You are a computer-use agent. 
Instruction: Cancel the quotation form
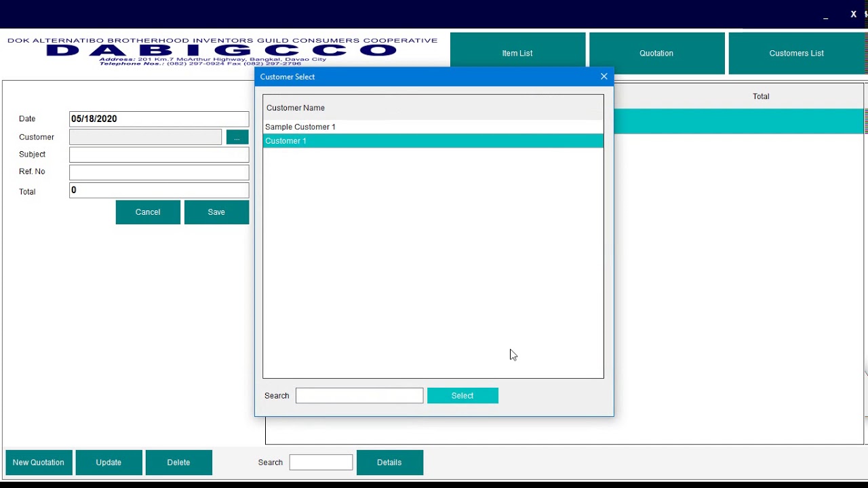point(148,212)
